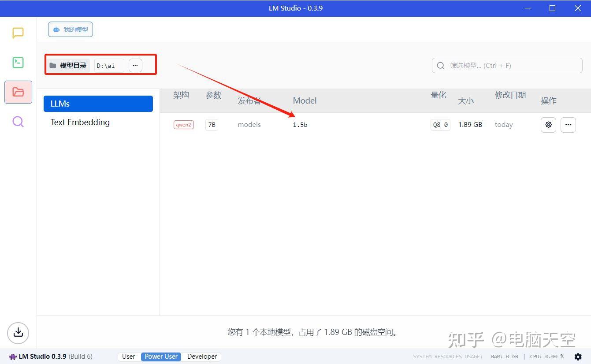591x364 pixels.
Task: Click the qwen2 architecture tag
Action: click(x=184, y=125)
